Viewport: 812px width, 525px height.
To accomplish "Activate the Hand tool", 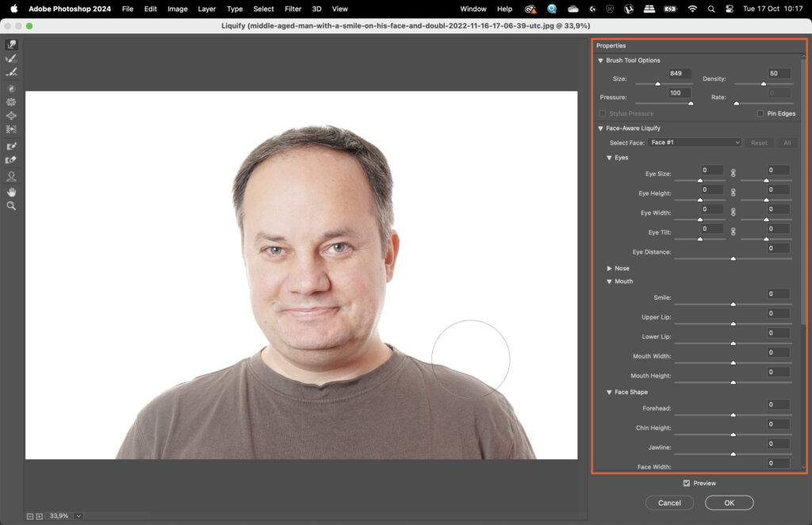I will point(11,192).
